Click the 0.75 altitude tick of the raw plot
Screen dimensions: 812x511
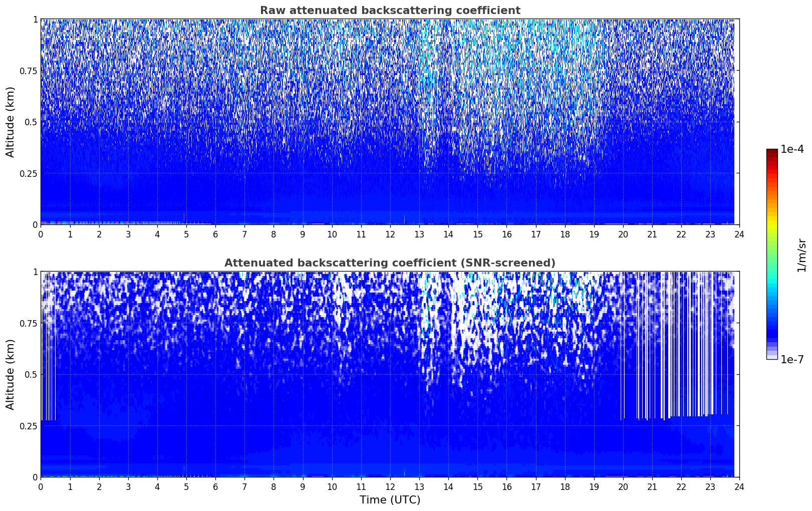[x=28, y=71]
